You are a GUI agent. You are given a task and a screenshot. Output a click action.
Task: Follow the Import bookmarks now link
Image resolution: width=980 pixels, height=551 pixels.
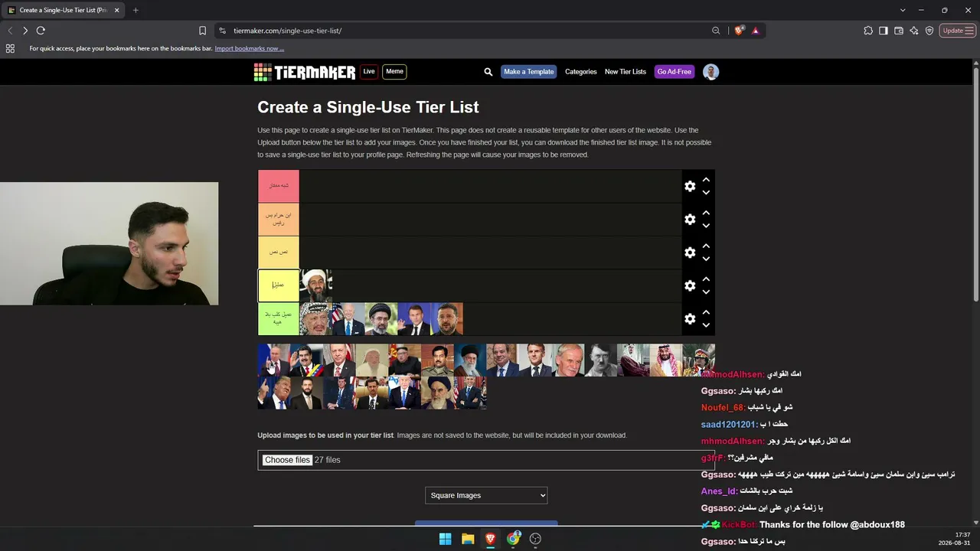250,48
